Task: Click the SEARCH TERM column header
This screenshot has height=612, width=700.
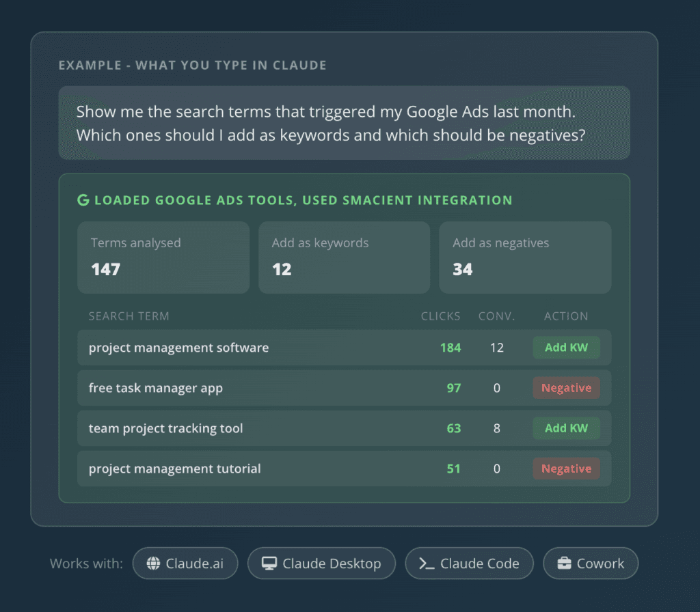Action: click(x=129, y=316)
